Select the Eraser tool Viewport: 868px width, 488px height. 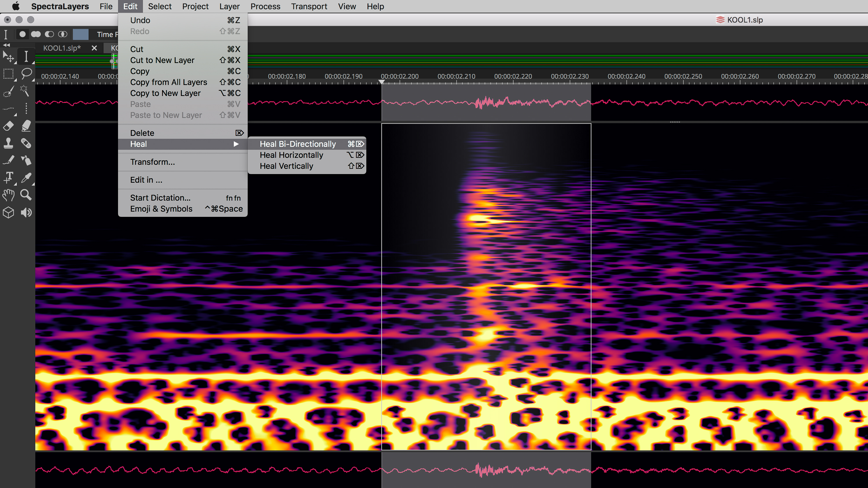tap(8, 126)
